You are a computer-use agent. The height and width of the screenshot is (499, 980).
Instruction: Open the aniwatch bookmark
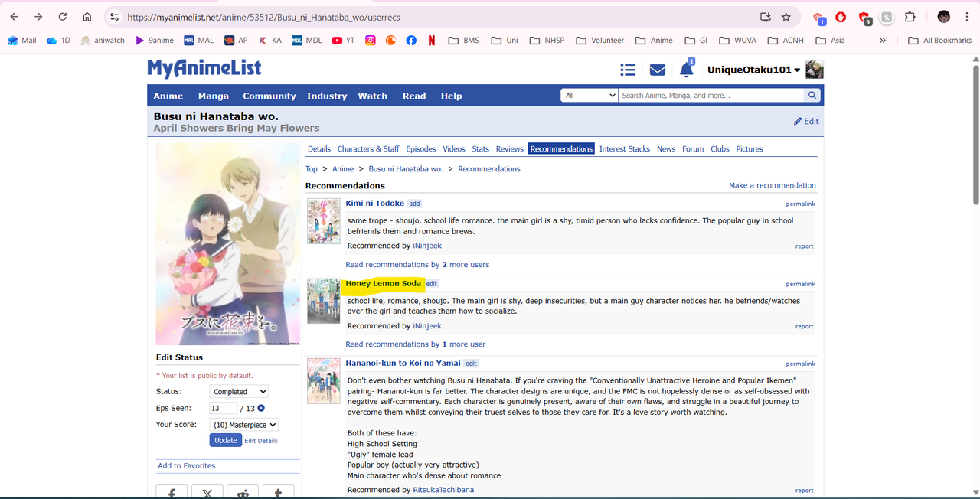[103, 41]
